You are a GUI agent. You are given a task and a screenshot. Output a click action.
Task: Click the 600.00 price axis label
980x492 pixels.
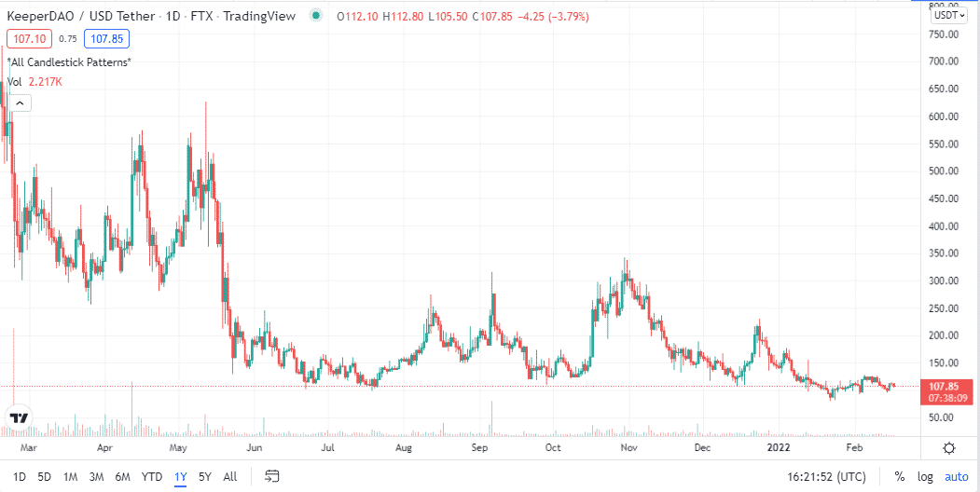[945, 116]
